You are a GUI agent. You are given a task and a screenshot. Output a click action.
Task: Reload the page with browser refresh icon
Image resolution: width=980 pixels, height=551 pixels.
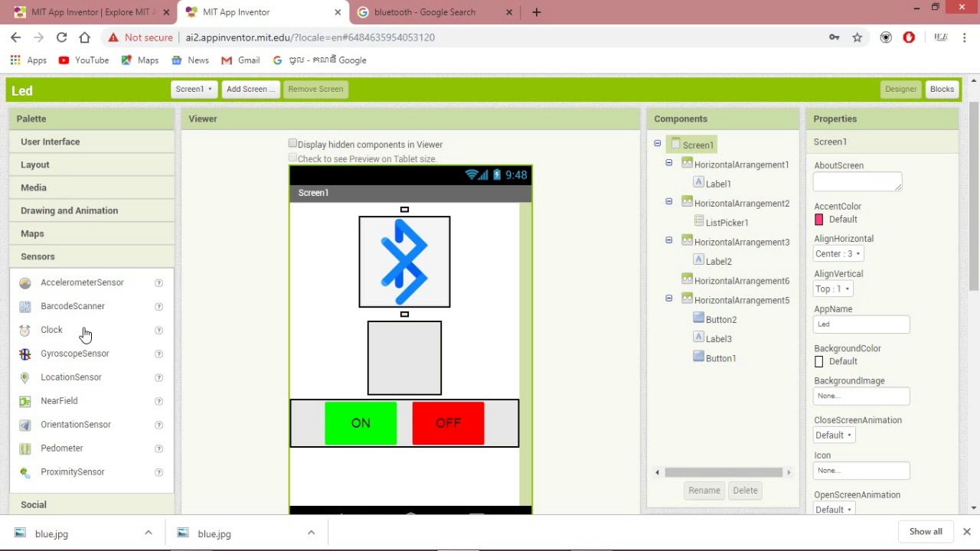click(61, 37)
